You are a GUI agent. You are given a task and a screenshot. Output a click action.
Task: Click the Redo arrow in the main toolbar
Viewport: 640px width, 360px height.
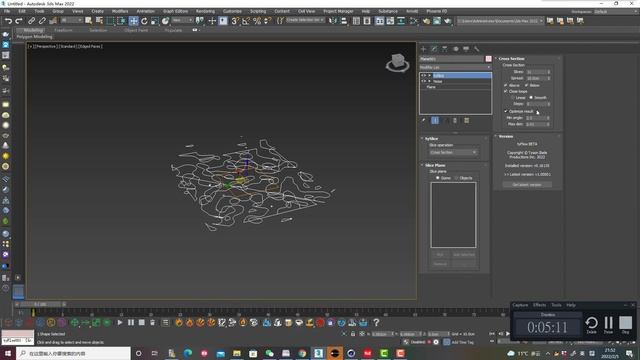[x=19, y=20]
